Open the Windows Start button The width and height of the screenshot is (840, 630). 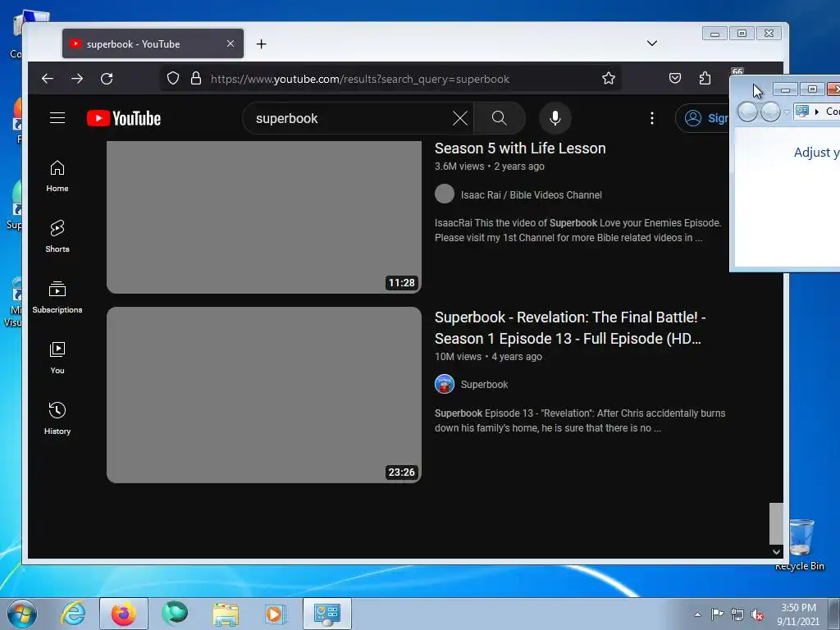(22, 614)
